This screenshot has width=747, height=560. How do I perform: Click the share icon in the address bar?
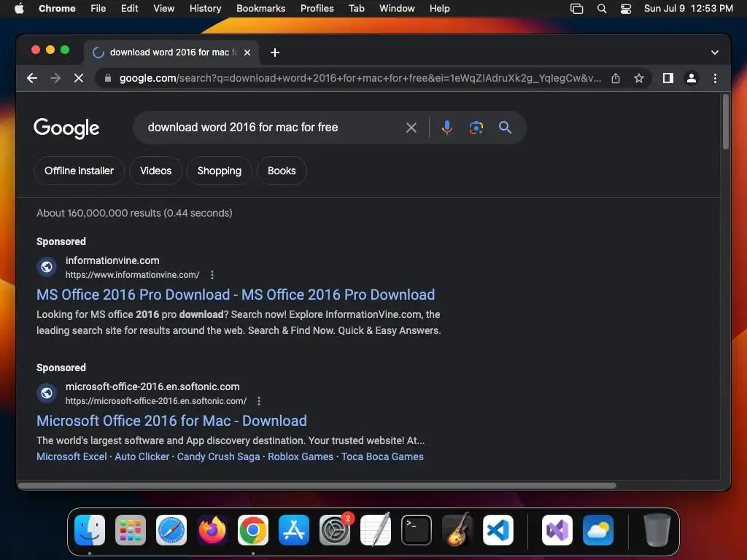[616, 78]
